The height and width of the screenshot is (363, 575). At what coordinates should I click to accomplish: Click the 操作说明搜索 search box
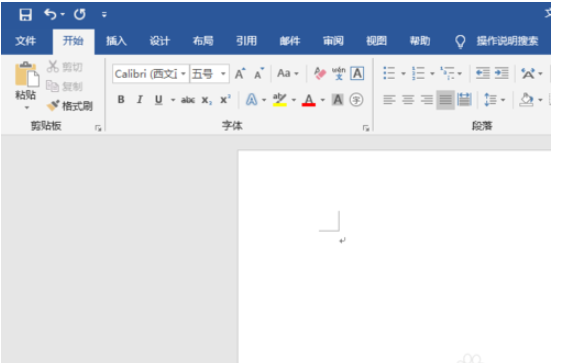[508, 41]
